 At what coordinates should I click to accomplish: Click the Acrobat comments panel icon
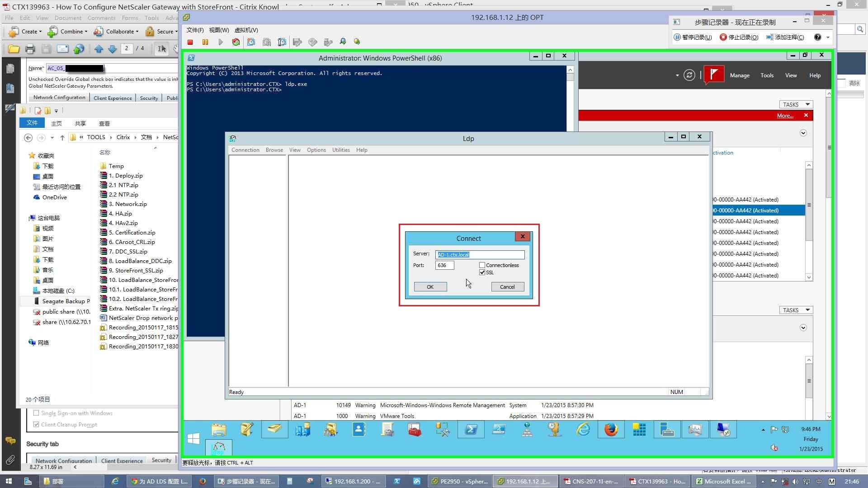click(10, 441)
